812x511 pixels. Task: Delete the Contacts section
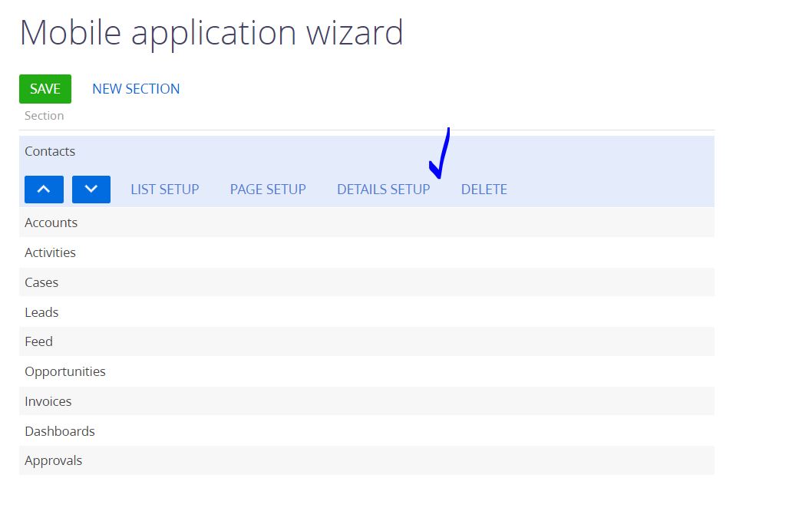pos(484,190)
